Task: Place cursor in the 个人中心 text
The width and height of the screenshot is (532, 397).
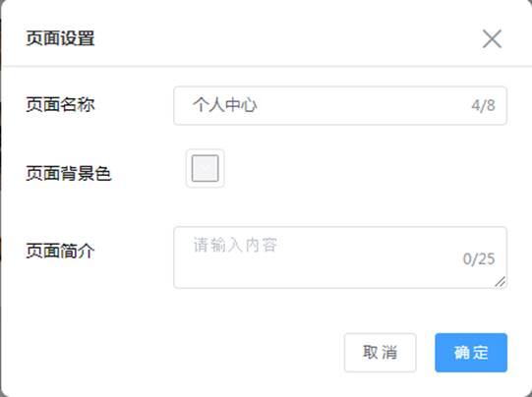Action: tap(224, 105)
